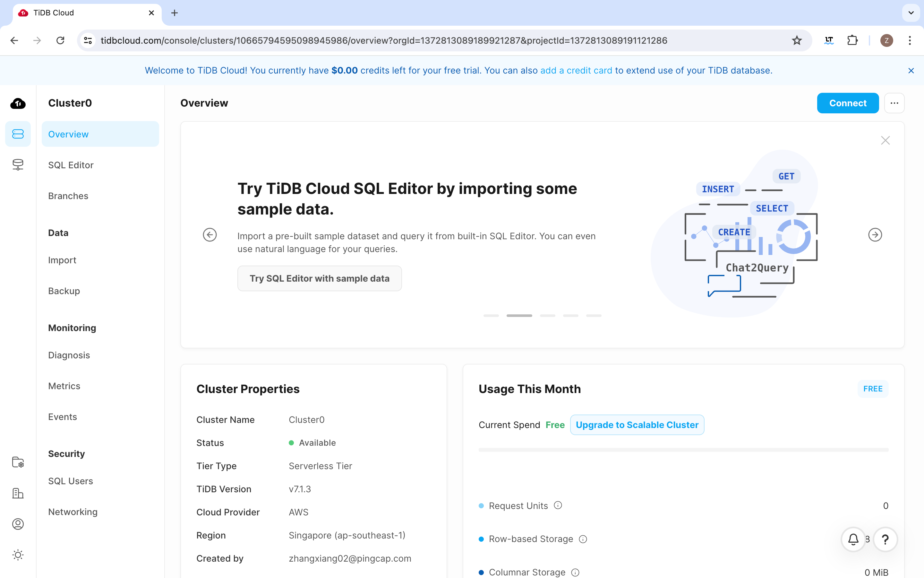
Task: Open a new browser tab
Action: (x=175, y=13)
